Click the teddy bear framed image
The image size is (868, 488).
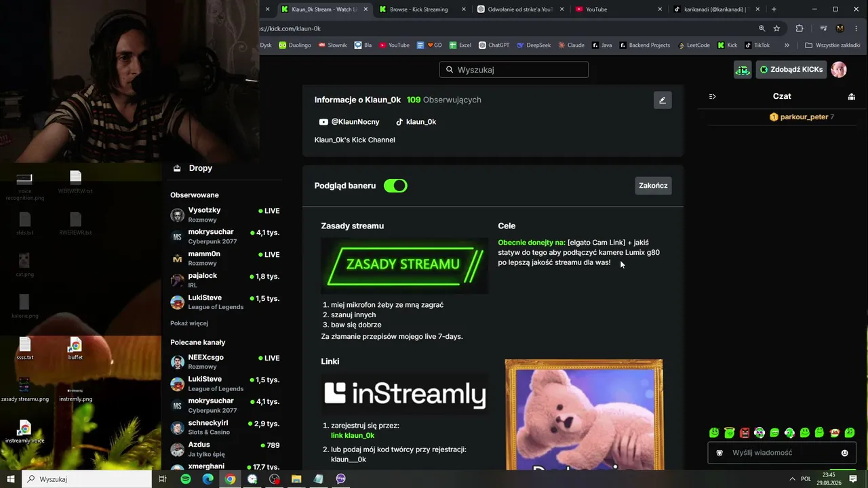pos(584,415)
